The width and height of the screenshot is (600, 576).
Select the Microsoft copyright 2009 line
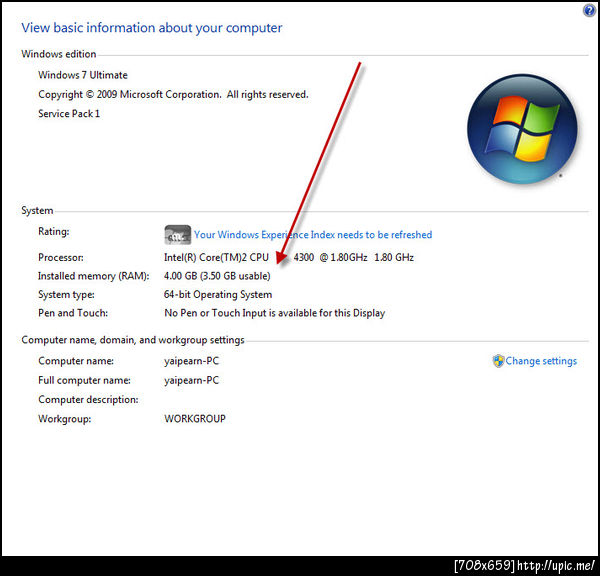click(x=173, y=95)
